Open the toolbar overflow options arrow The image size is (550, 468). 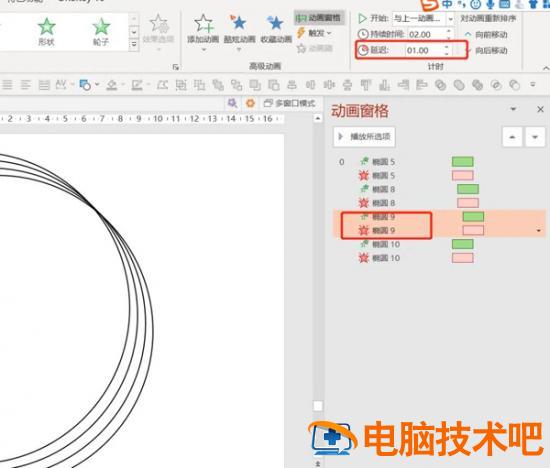[532, 84]
